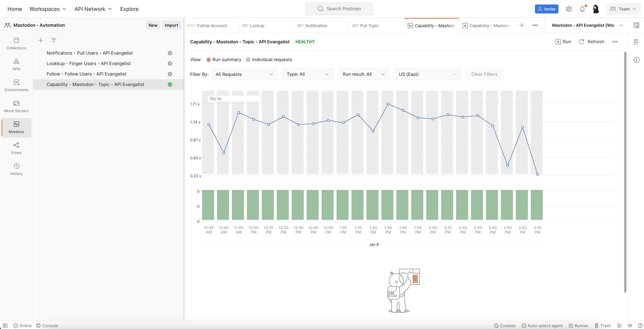
Task: Resume the Follow - Follow Users monitor
Action: 170,74
